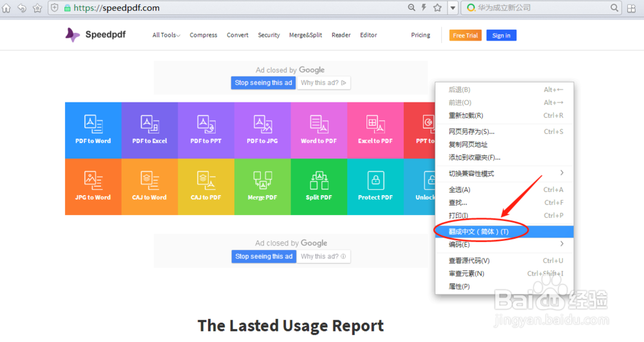Select 打印(I) in the context menu
This screenshot has width=644, height=342.
pos(504,216)
